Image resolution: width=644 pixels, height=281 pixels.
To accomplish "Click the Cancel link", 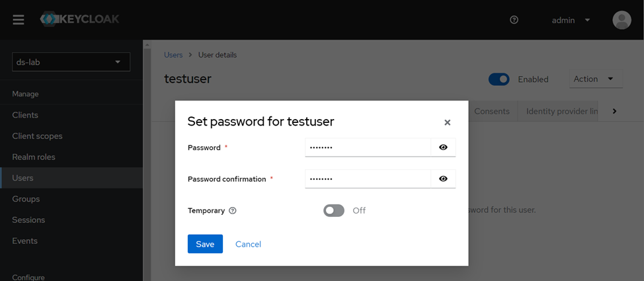I will pyautogui.click(x=248, y=244).
